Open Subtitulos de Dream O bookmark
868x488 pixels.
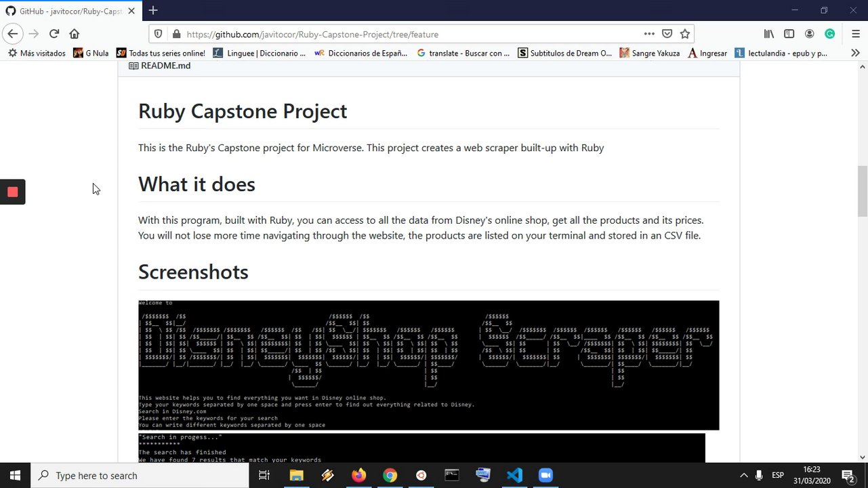(565, 53)
